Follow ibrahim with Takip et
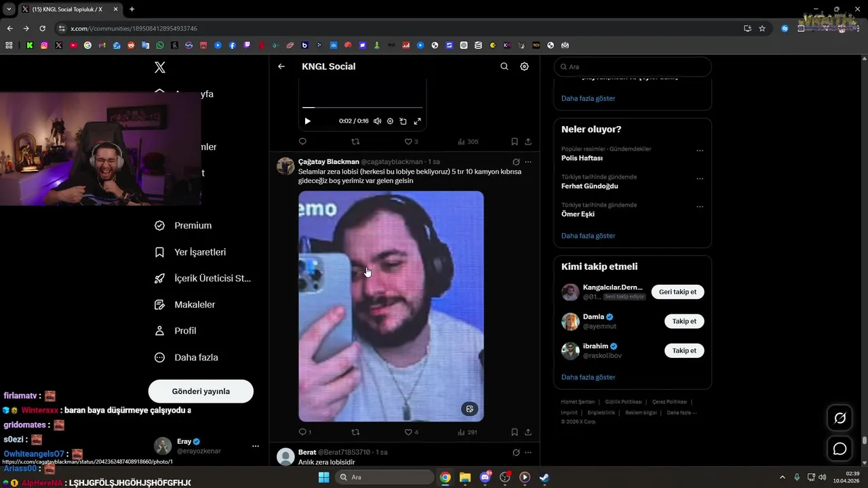This screenshot has width=868, height=488. (x=684, y=350)
